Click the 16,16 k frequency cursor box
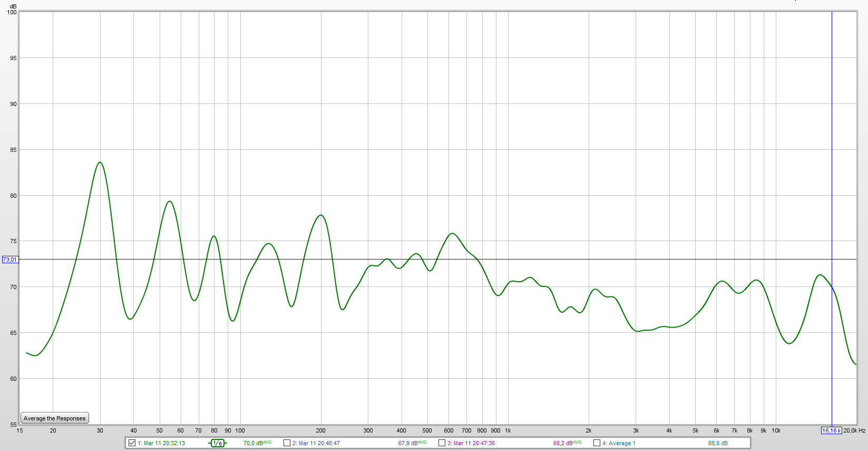Viewport: 868px width, 451px height. coord(831,431)
